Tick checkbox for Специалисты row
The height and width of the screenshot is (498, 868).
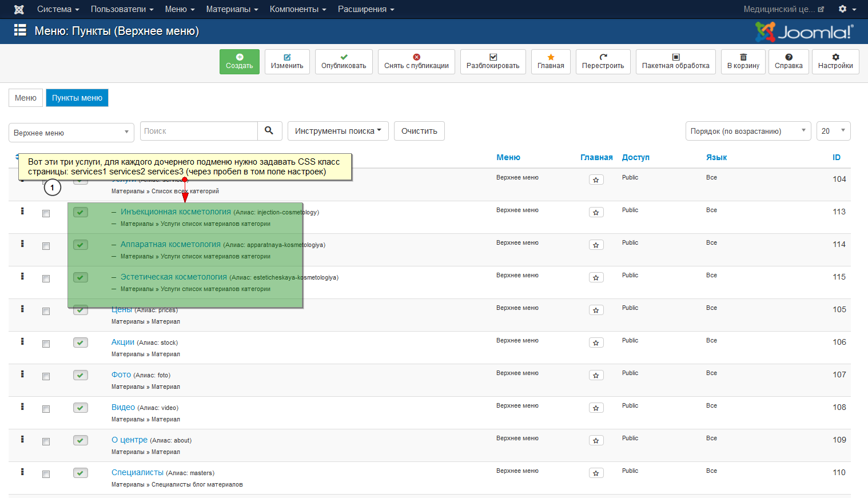point(46,474)
